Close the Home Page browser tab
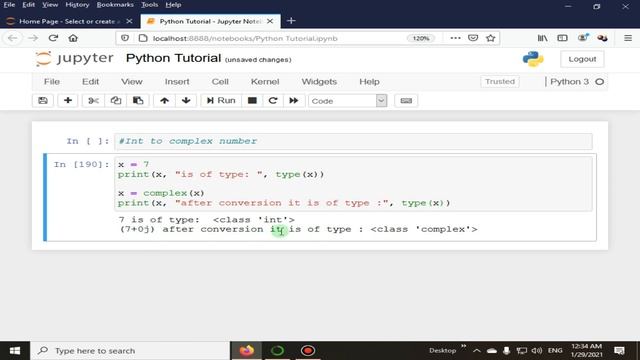This screenshot has height=360, width=640. tap(129, 21)
